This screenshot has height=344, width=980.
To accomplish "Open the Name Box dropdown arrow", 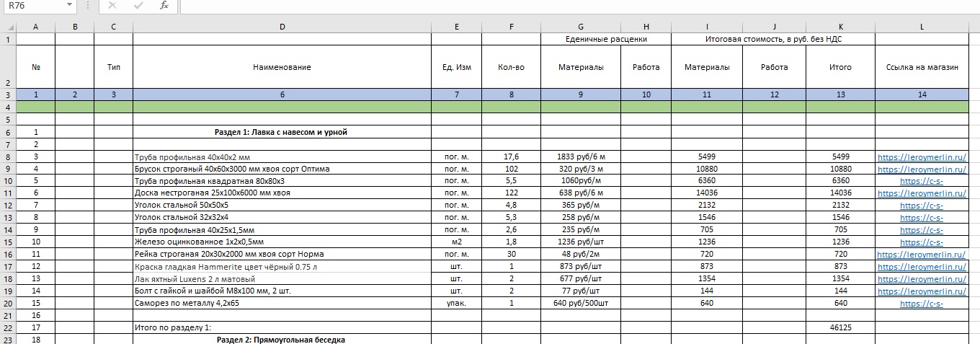I will [x=69, y=6].
